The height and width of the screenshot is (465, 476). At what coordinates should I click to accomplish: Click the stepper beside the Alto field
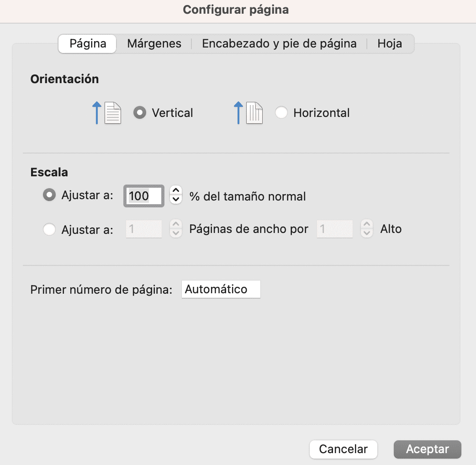(366, 229)
